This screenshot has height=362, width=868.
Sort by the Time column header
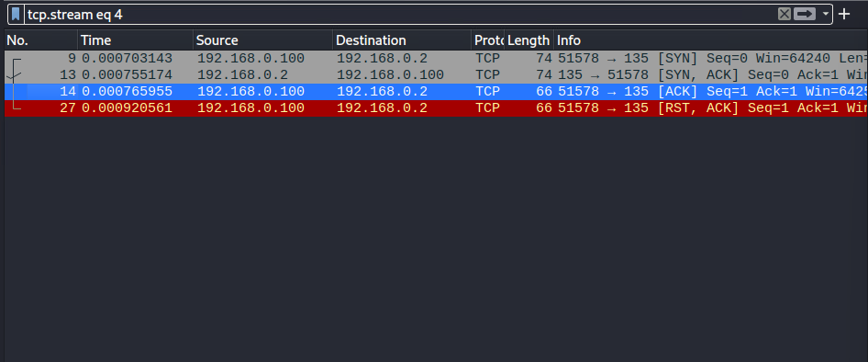(135, 40)
